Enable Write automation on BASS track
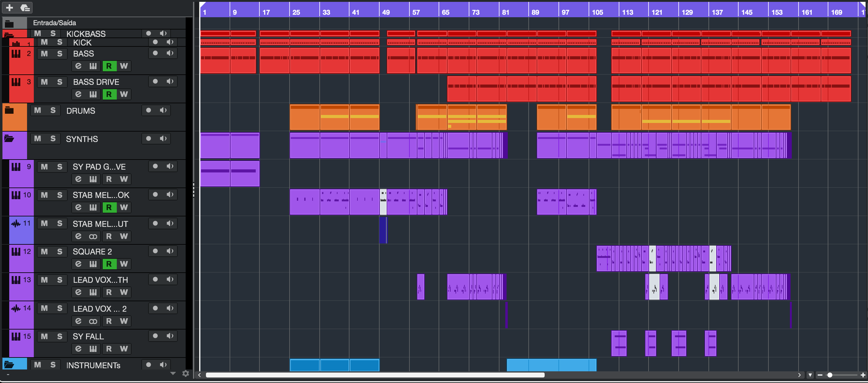Viewport: 868px width, 383px height. click(x=124, y=66)
